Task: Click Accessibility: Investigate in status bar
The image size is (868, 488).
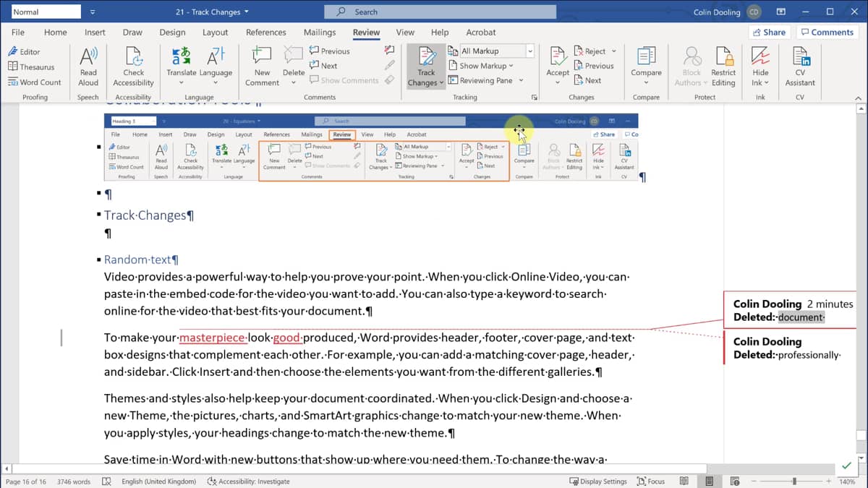Action: point(248,481)
